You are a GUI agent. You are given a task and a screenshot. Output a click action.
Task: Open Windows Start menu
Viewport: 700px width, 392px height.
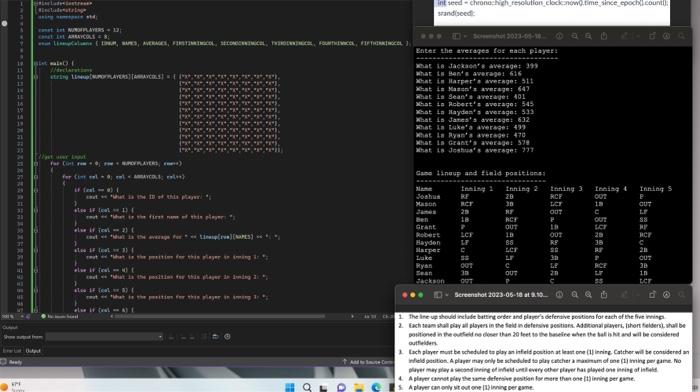290,387
